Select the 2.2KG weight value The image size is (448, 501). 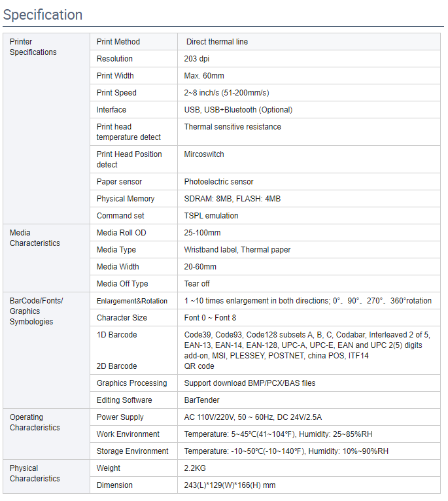pyautogui.click(x=195, y=468)
